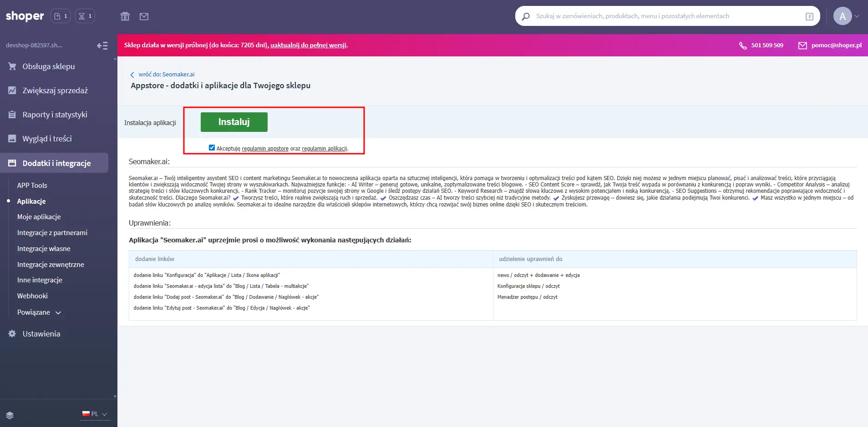Open the user avatar A menu
868x427 pixels.
coord(843,16)
